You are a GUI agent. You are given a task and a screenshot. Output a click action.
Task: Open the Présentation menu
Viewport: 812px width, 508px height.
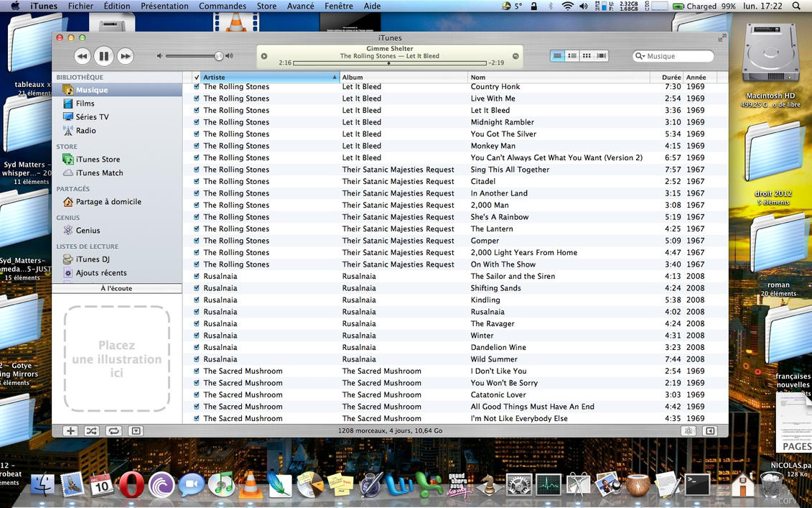(164, 6)
